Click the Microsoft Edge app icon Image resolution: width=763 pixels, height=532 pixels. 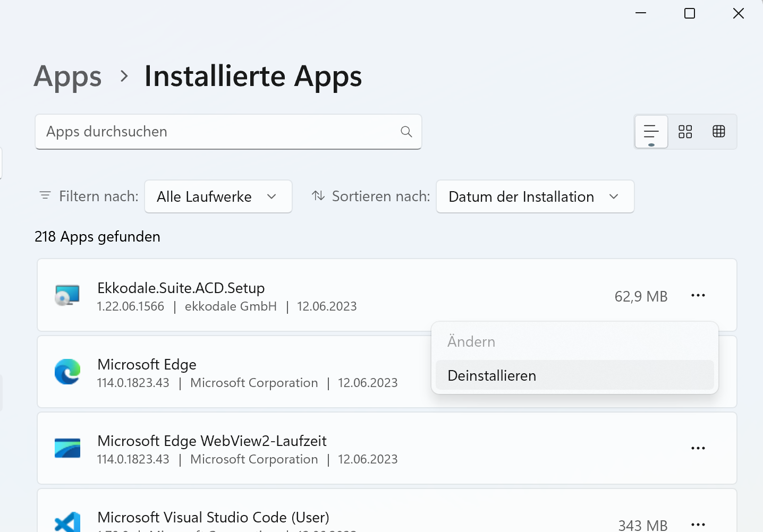[67, 372]
